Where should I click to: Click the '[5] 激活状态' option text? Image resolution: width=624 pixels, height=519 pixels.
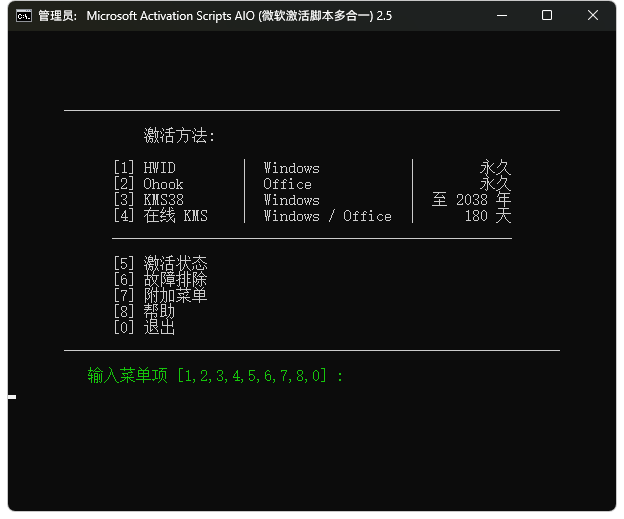coord(160,263)
